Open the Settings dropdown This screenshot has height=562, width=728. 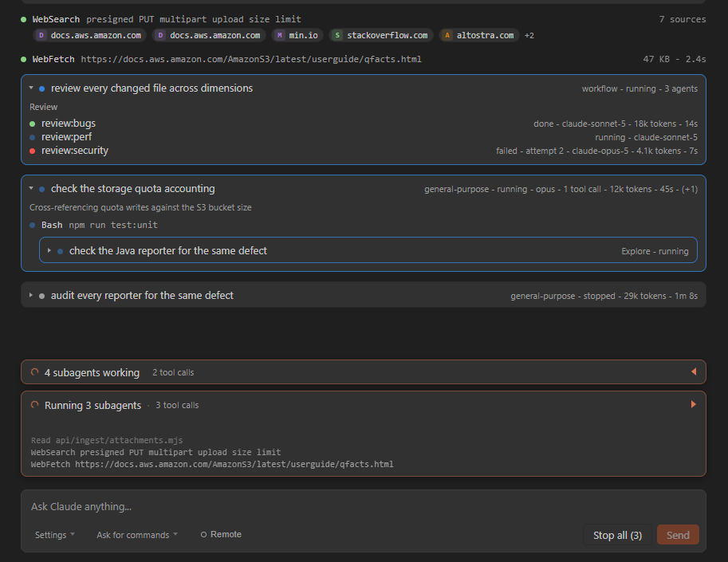coord(55,535)
